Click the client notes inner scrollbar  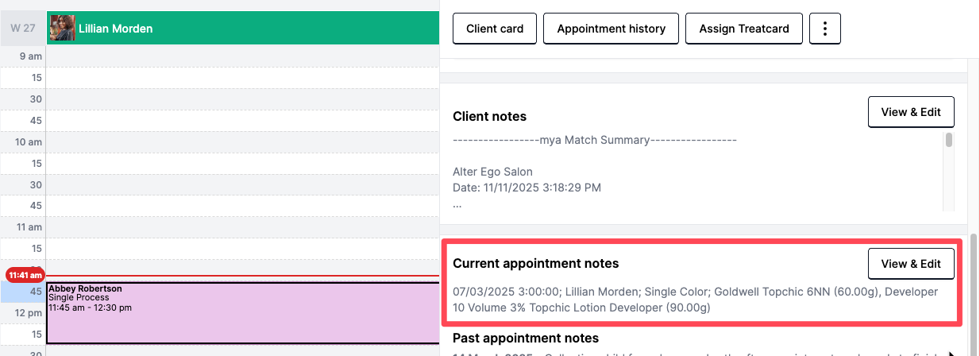click(949, 141)
